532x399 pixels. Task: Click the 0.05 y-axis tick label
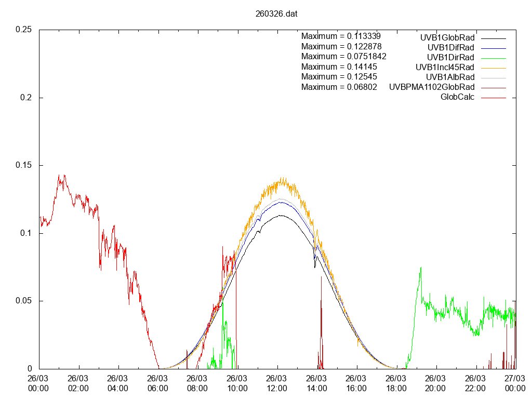pos(24,301)
